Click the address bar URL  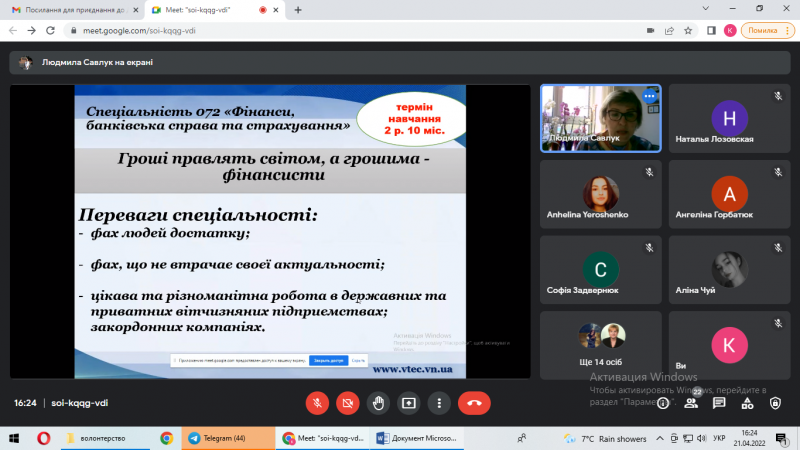(x=139, y=31)
